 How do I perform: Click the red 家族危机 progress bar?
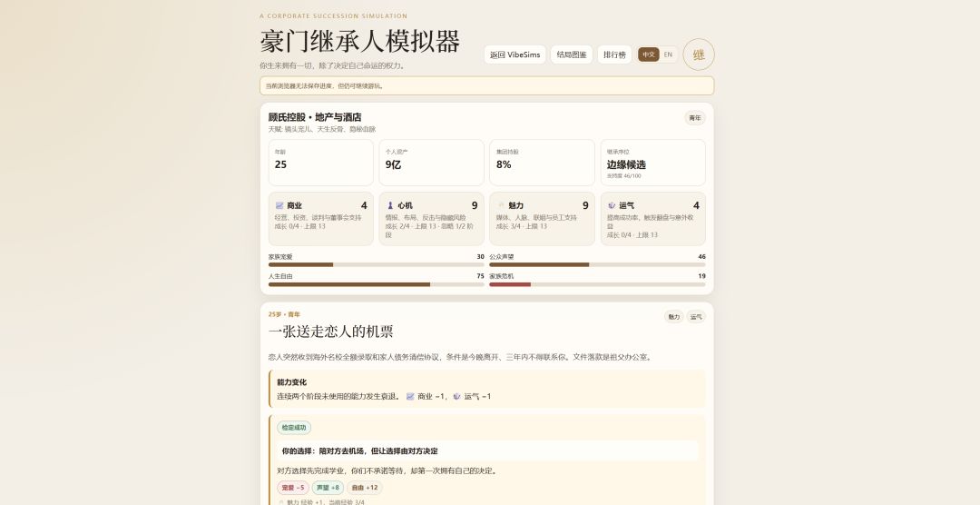[x=597, y=284]
